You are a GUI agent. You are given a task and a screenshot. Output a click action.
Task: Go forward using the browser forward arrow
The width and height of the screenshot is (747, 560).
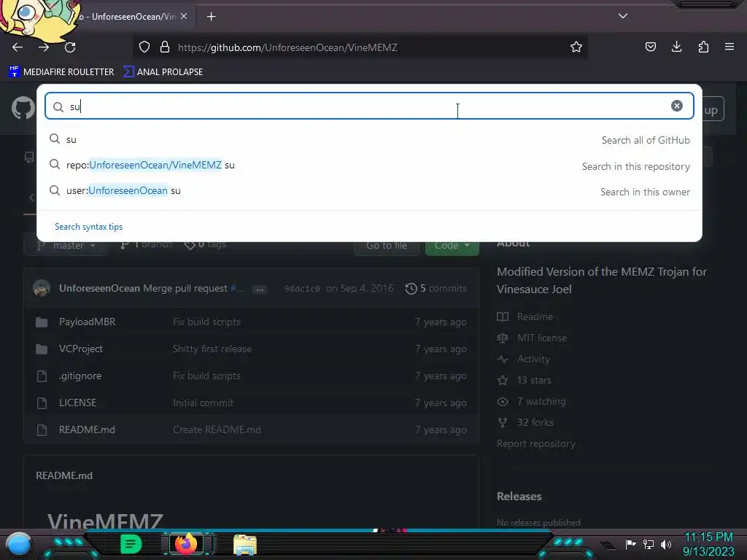tap(44, 47)
